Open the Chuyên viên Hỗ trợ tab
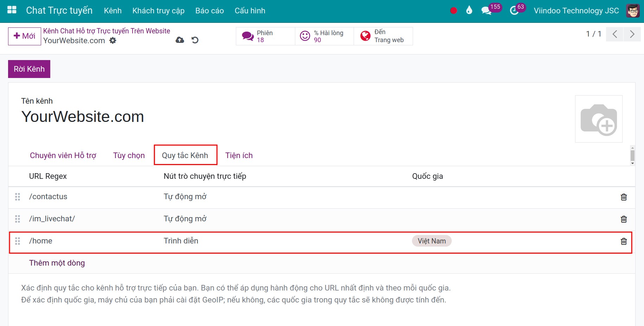 pyautogui.click(x=63, y=155)
